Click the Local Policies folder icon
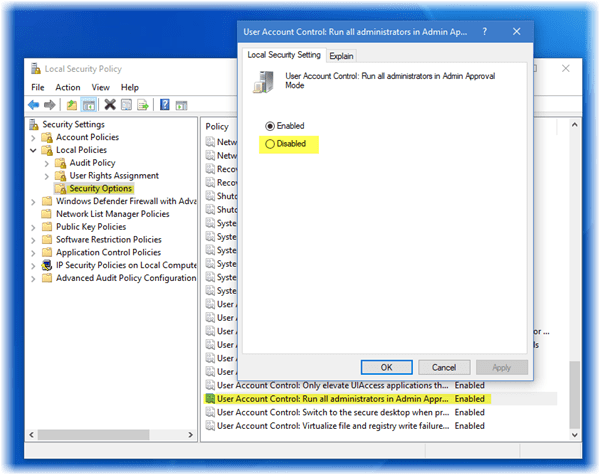Viewport: 600px width, 475px height. (x=47, y=150)
